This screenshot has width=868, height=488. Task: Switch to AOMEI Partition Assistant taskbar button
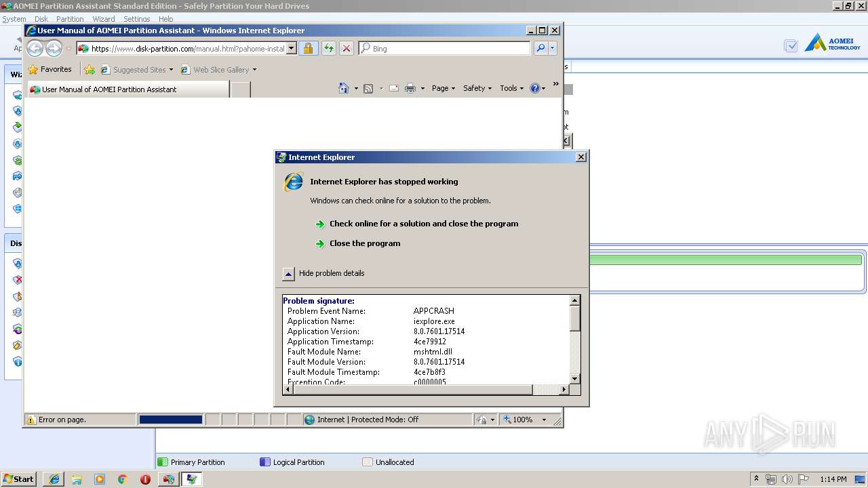[x=169, y=479]
